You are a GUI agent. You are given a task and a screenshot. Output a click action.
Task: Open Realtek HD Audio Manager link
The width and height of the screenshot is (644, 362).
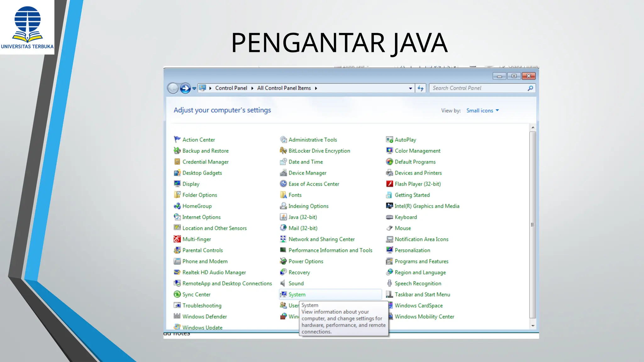coord(214,272)
